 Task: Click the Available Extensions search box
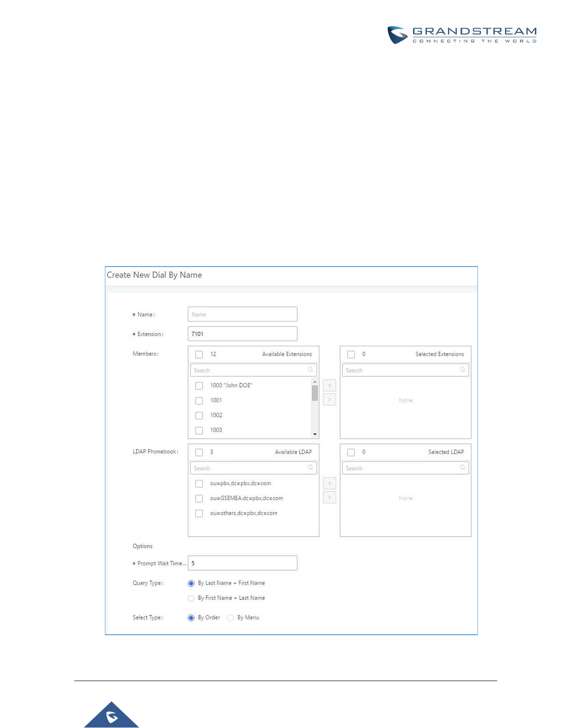click(x=253, y=370)
